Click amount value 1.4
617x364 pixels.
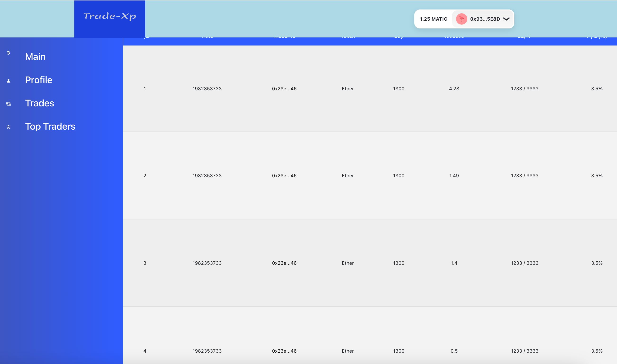click(x=454, y=263)
